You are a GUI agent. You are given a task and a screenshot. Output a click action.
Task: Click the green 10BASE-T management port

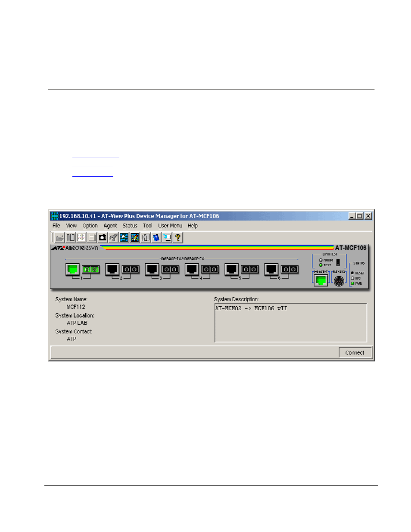click(x=321, y=280)
